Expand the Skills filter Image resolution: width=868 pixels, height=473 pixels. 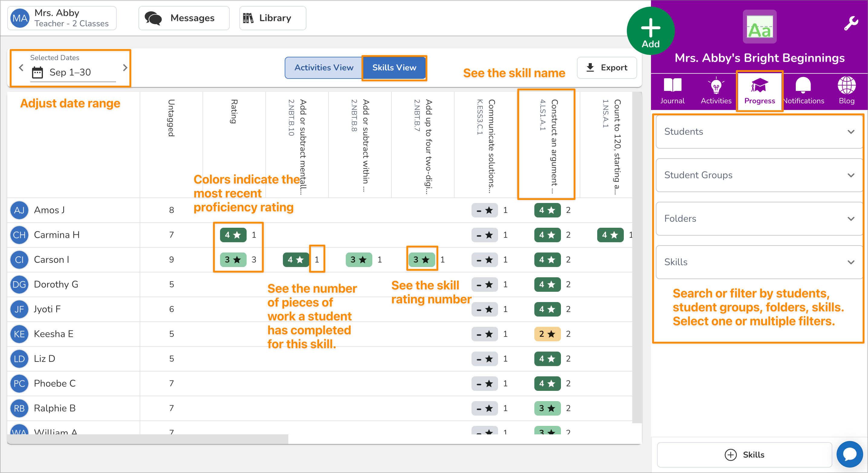759,262
